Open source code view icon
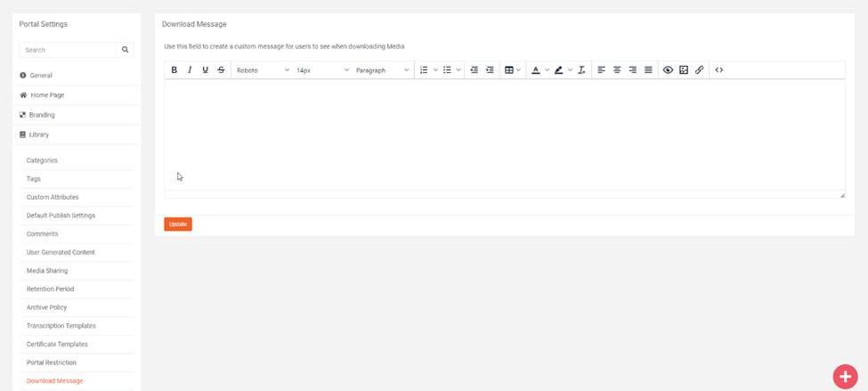The height and width of the screenshot is (391, 868). [x=719, y=70]
